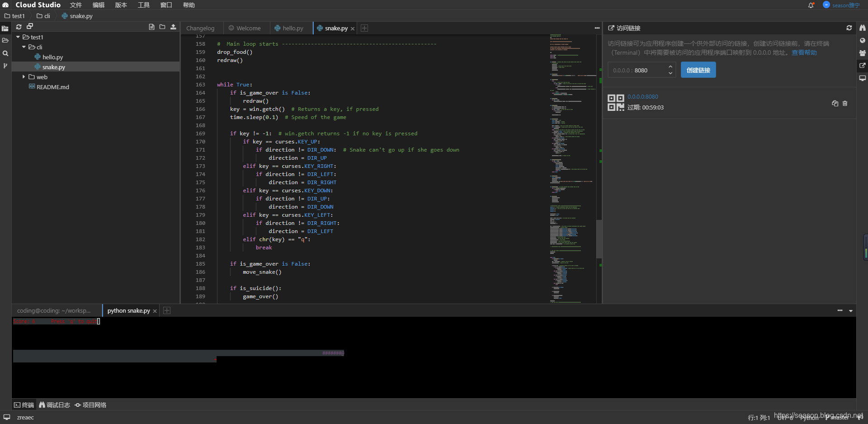
Task: Click the monitor icon in status bar
Action: [x=7, y=417]
